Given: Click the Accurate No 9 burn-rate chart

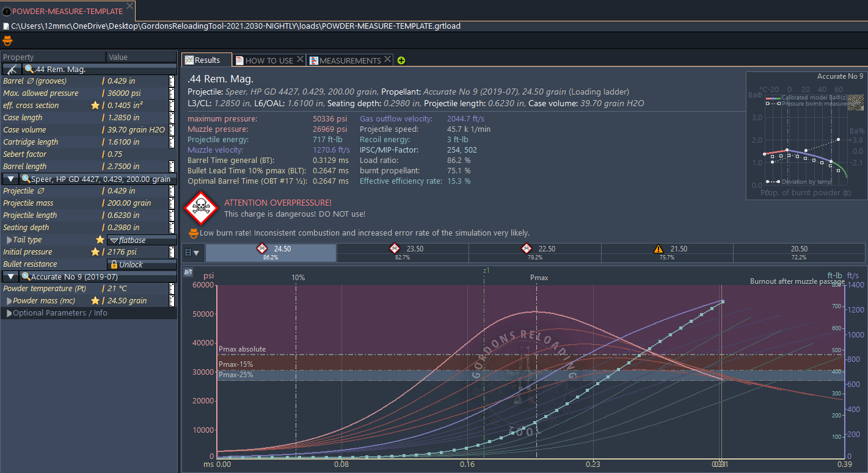Looking at the screenshot, I should tap(806, 135).
